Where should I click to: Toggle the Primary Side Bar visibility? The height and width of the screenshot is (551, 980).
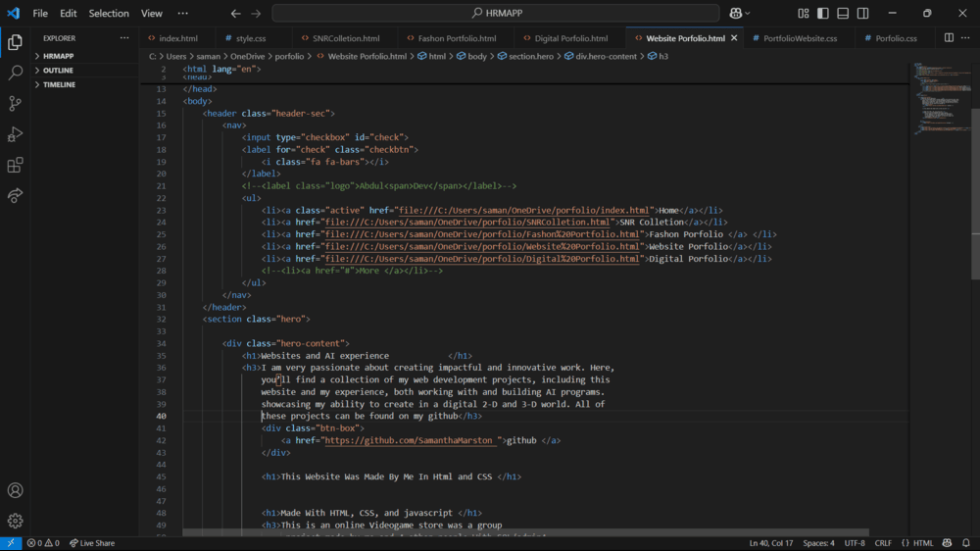tap(822, 14)
